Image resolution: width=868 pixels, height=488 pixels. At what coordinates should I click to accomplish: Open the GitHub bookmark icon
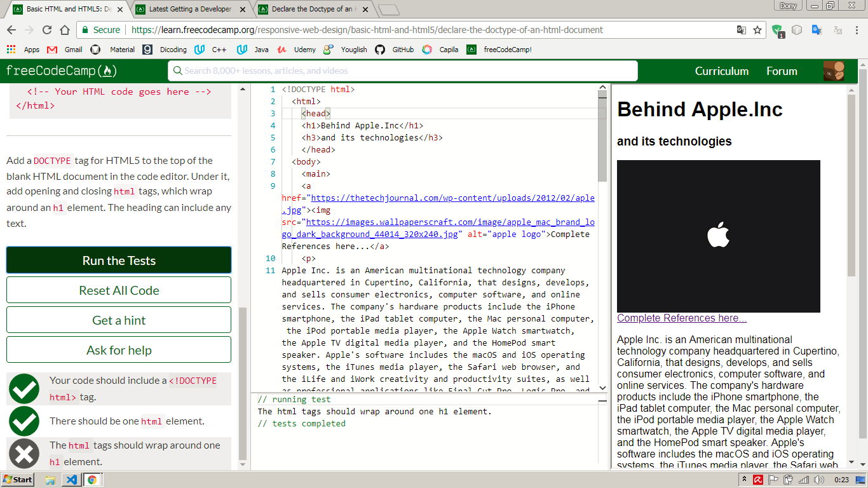point(380,50)
